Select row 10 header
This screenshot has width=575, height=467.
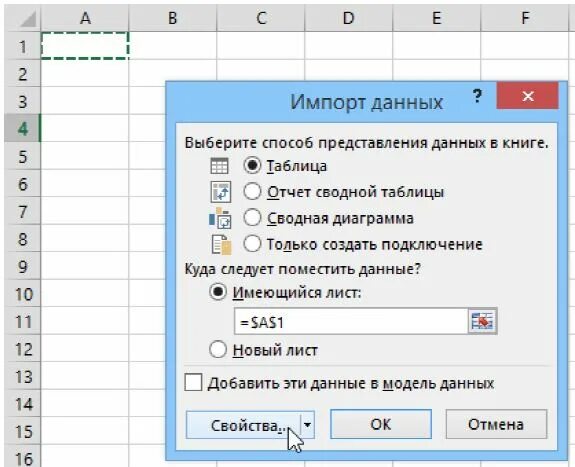tap(23, 294)
